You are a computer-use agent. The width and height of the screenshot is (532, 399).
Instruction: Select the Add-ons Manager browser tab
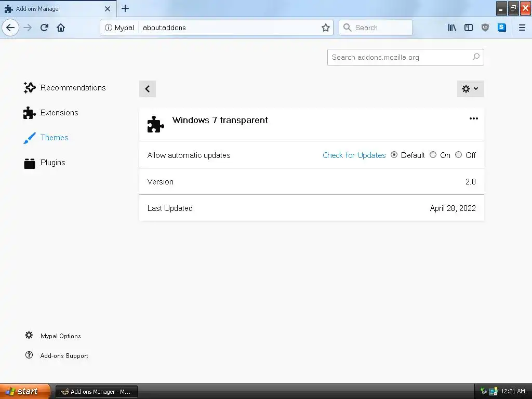[x=58, y=9]
